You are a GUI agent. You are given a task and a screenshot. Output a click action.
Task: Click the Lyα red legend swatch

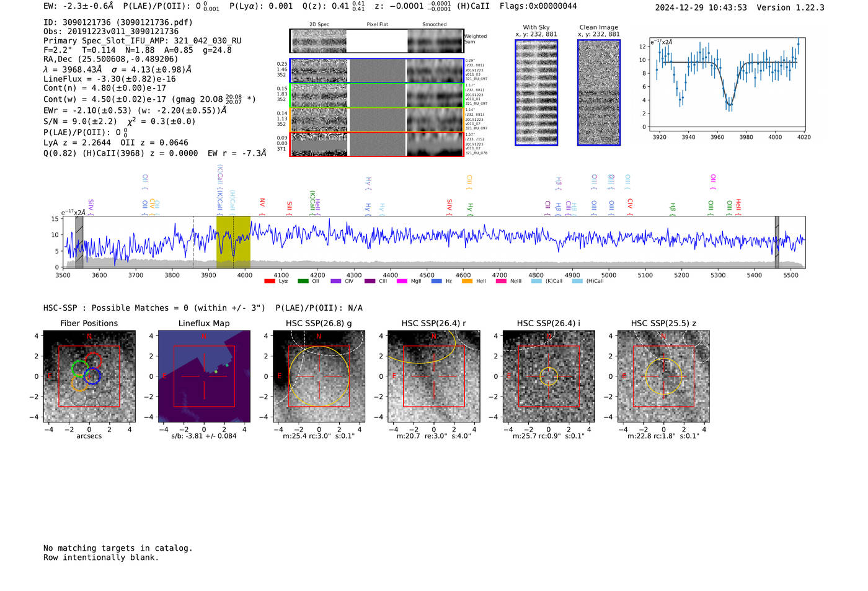269,281
